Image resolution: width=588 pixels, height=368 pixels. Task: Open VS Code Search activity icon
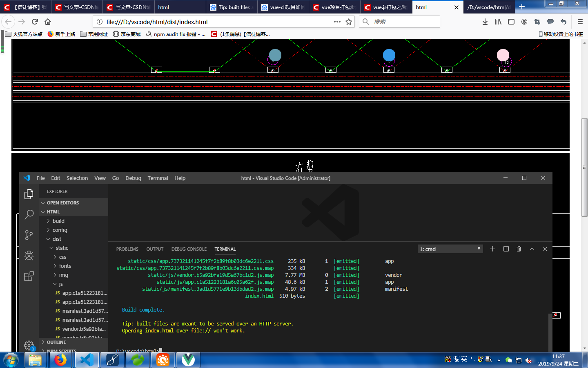pyautogui.click(x=29, y=214)
